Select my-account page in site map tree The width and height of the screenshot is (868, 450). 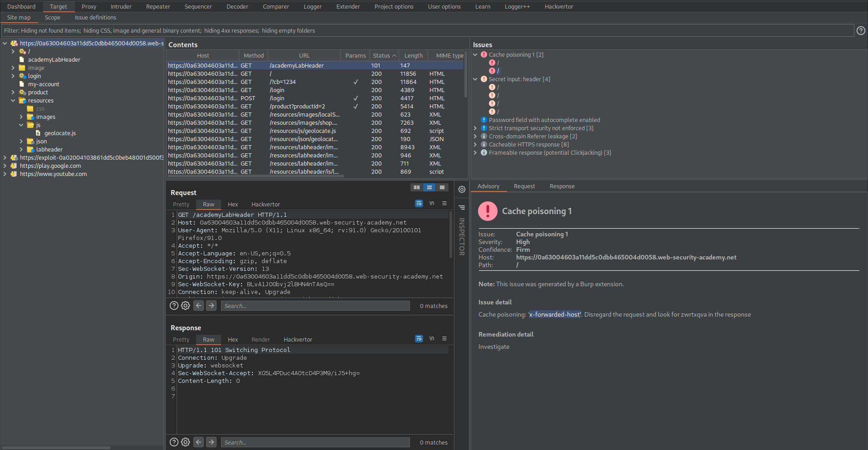point(44,84)
